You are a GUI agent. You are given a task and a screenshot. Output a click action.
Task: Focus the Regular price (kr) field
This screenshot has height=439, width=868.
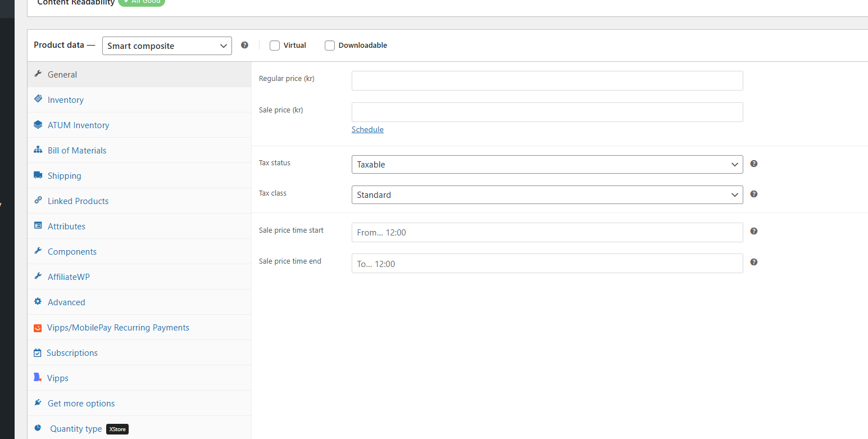(547, 81)
